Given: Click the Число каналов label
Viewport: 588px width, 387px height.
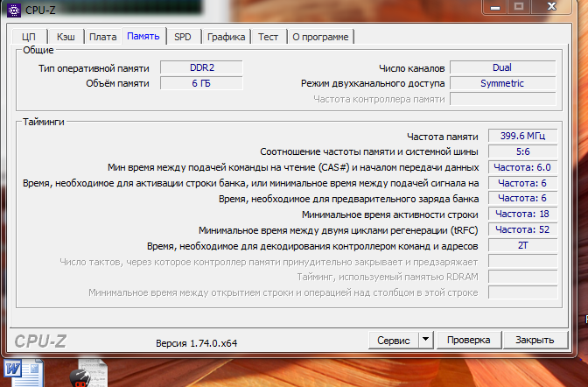Looking at the screenshot, I should [412, 68].
